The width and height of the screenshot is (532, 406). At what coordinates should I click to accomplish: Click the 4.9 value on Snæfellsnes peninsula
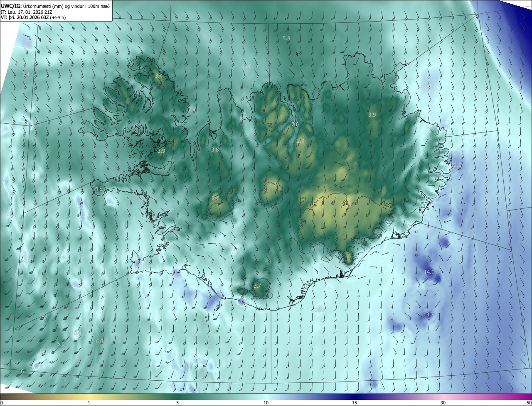point(99,188)
